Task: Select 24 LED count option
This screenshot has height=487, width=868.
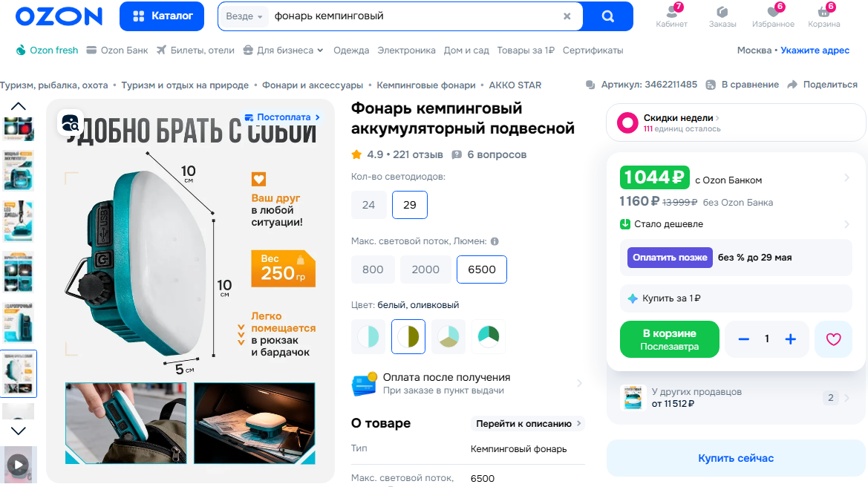Action: [369, 205]
